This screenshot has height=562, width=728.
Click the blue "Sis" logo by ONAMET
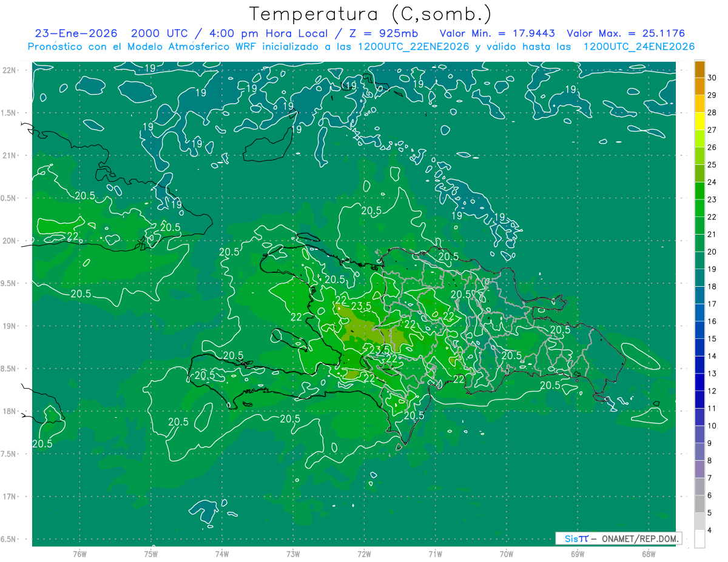(x=571, y=538)
